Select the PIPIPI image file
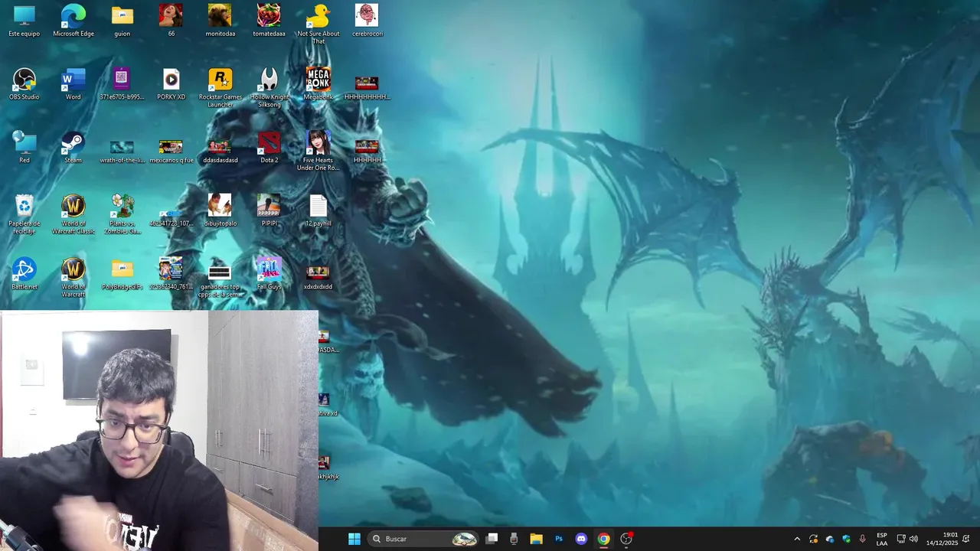This screenshot has height=551, width=980. point(269,210)
